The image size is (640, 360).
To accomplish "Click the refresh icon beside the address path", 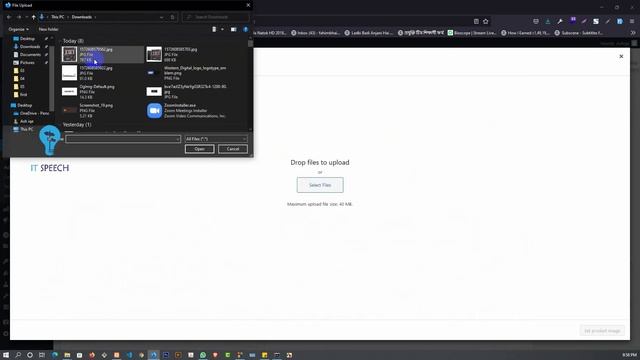I will point(172,17).
